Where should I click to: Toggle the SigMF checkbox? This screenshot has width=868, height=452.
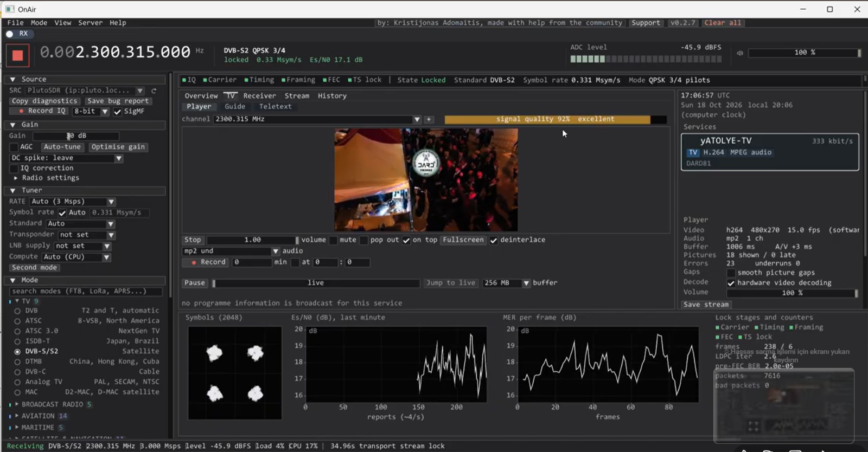tap(117, 112)
